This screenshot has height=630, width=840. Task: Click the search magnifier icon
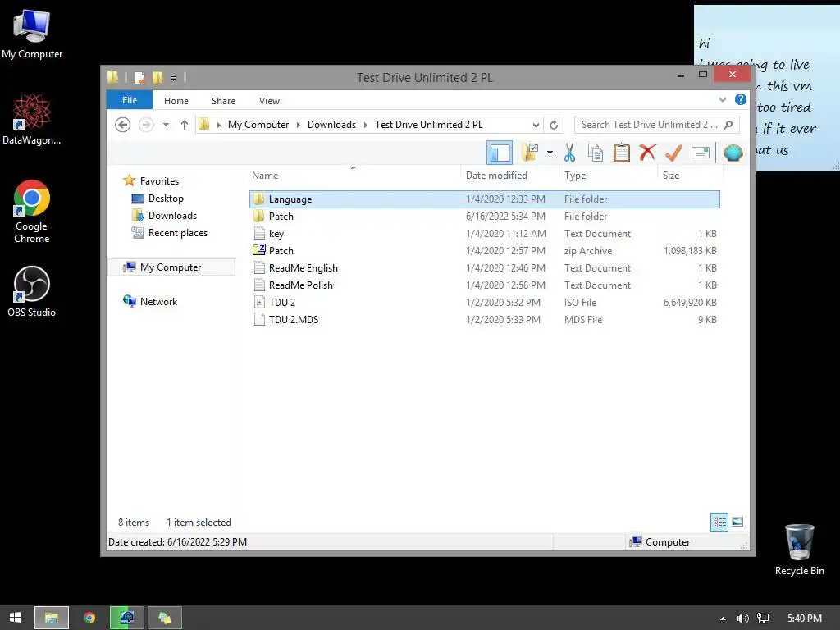pos(728,125)
